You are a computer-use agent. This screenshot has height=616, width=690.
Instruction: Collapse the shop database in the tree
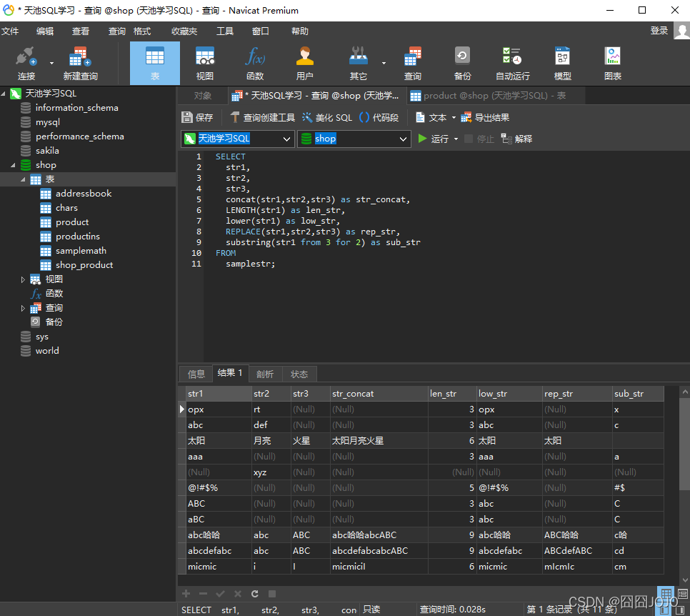(13, 165)
